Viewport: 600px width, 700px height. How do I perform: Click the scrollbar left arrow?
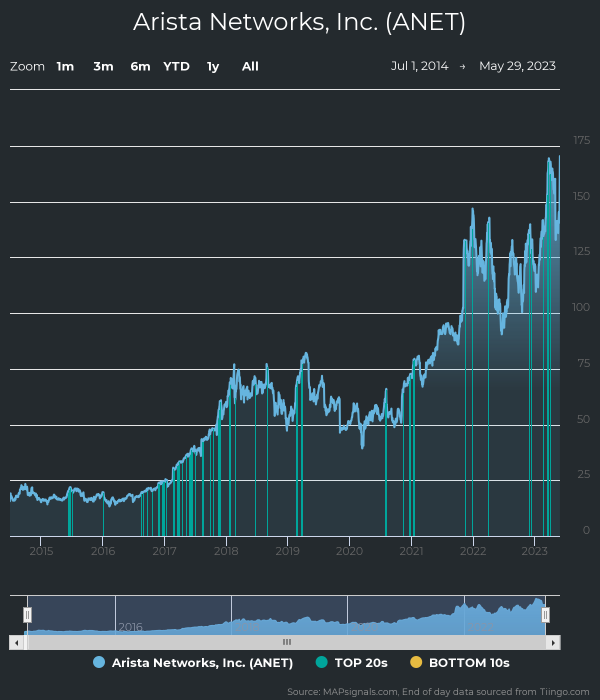tap(16, 642)
